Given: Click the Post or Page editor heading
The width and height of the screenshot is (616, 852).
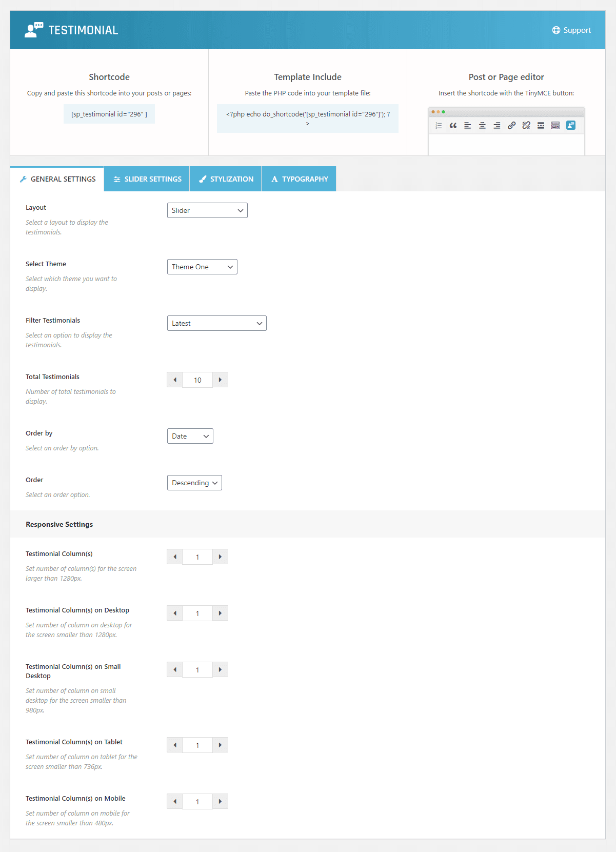Looking at the screenshot, I should tap(506, 77).
